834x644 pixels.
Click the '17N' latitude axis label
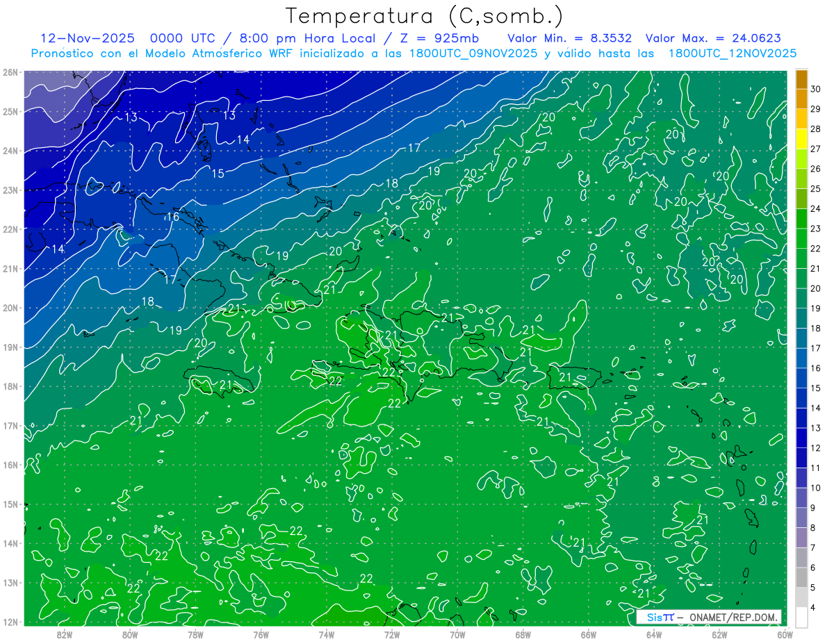pos(11,425)
